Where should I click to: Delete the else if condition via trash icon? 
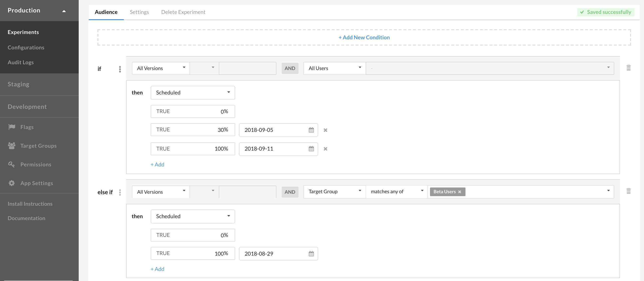(x=628, y=191)
